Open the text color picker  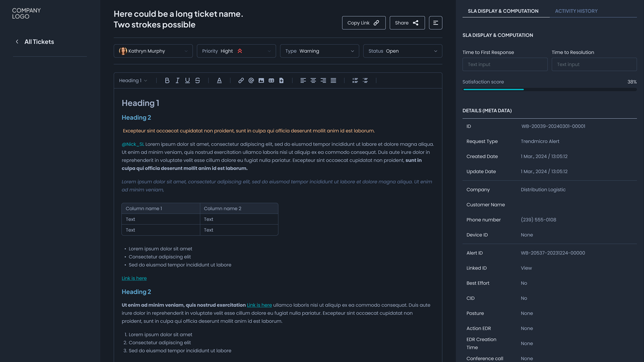point(219,80)
